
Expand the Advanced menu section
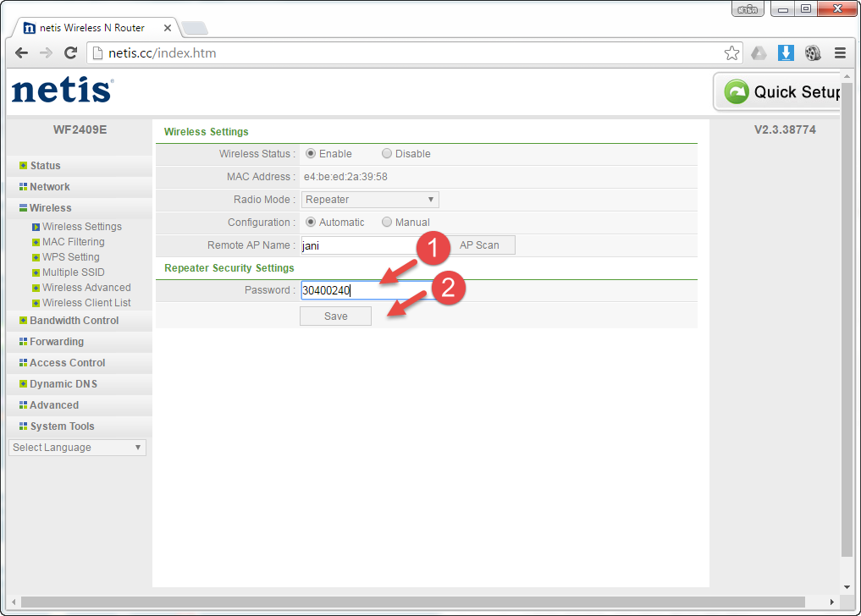pyautogui.click(x=54, y=404)
